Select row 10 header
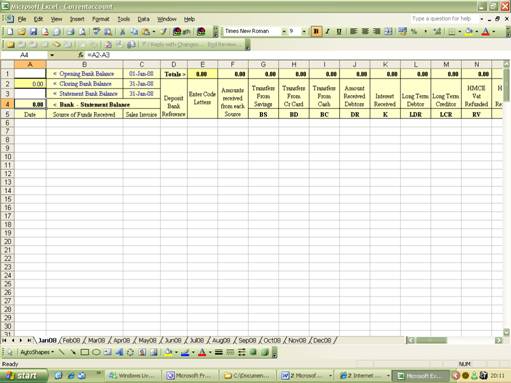Viewport: 511px width, 383px height. coord(7,157)
